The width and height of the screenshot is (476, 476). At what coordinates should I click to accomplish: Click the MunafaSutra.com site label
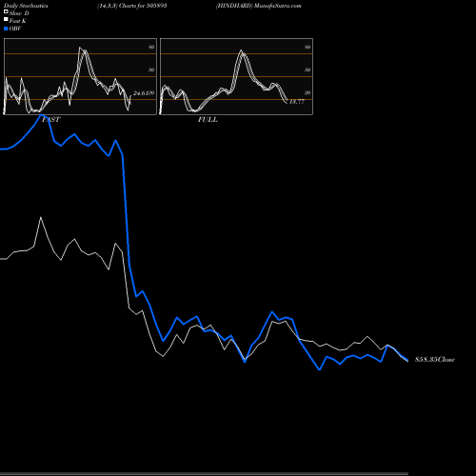278,6
